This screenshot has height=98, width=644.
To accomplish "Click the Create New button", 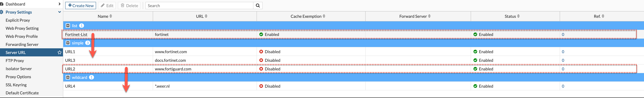I will [x=80, y=6].
